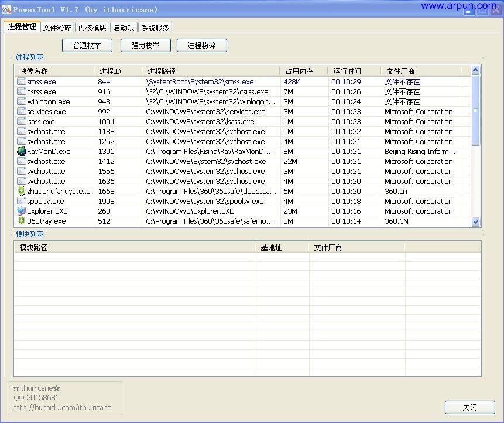Click the process list scrollbar down arrow
504x423 pixels.
(475, 222)
